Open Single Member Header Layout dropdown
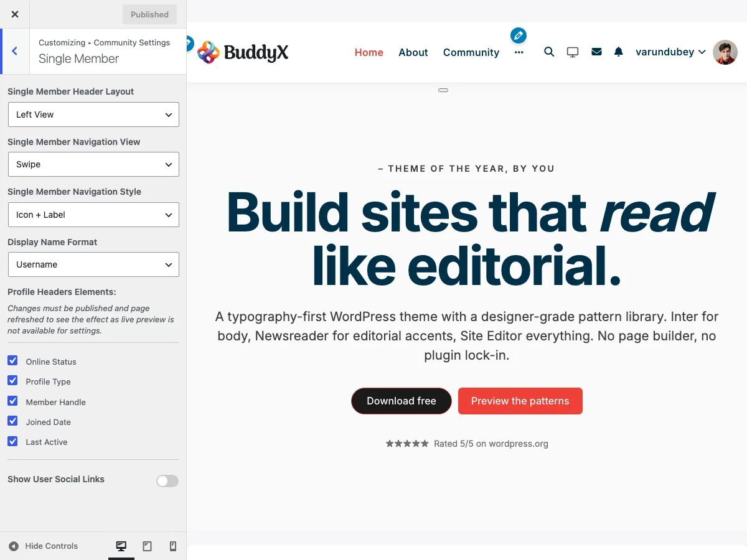 point(93,114)
